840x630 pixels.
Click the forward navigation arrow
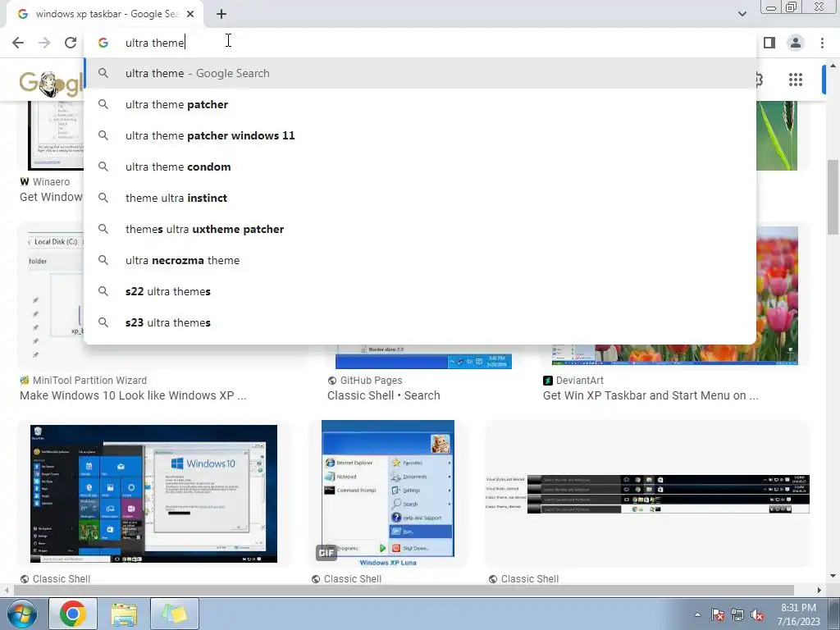click(44, 43)
